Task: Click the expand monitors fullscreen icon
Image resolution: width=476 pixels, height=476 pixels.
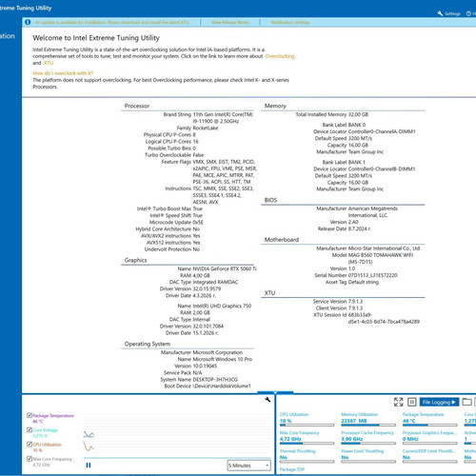Action: tap(398, 402)
